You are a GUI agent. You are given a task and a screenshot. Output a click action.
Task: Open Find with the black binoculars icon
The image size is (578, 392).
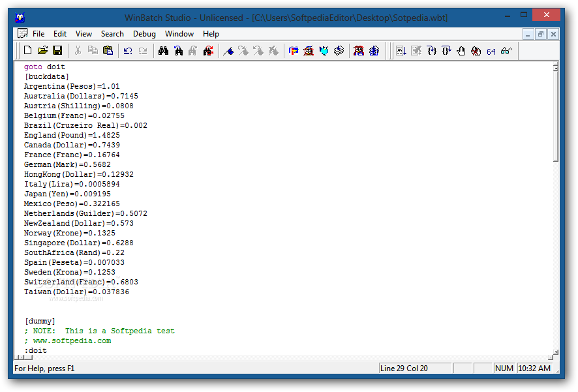[x=163, y=50]
